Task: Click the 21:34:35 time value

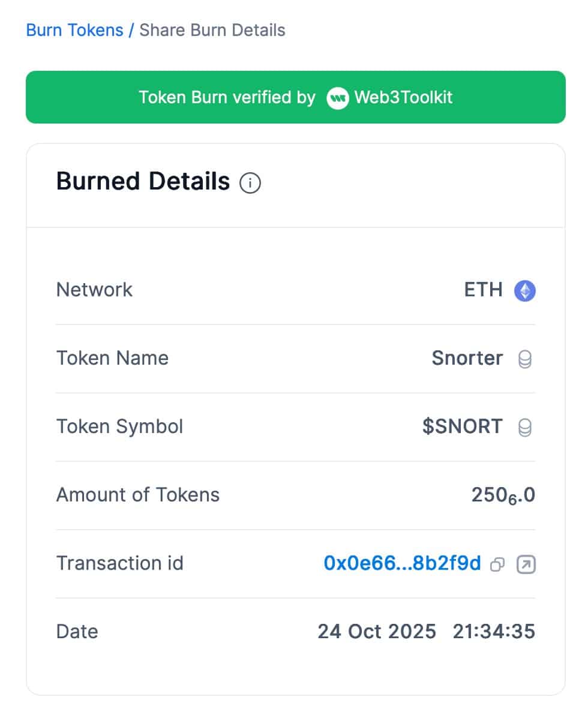Action: pyautogui.click(x=494, y=632)
